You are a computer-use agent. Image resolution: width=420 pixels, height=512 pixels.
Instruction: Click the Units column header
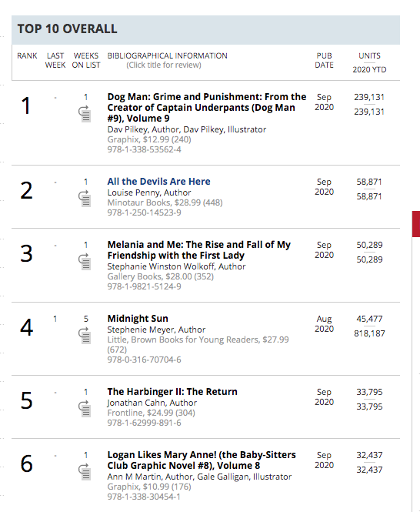pos(369,62)
